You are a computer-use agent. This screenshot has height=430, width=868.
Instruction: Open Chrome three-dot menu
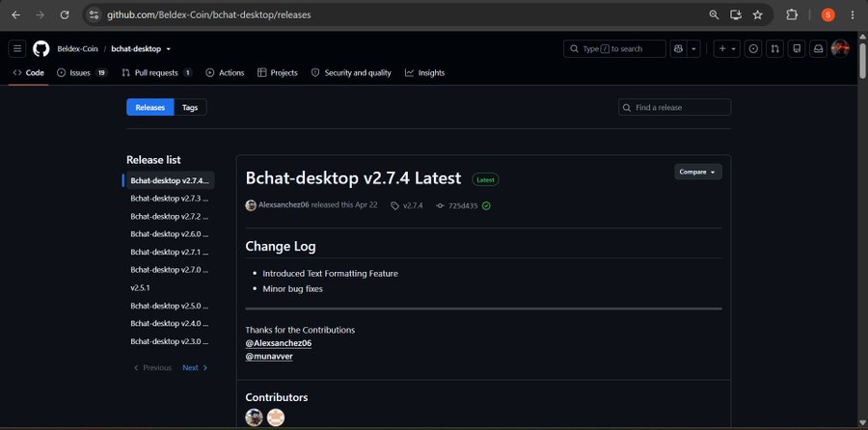click(x=853, y=14)
